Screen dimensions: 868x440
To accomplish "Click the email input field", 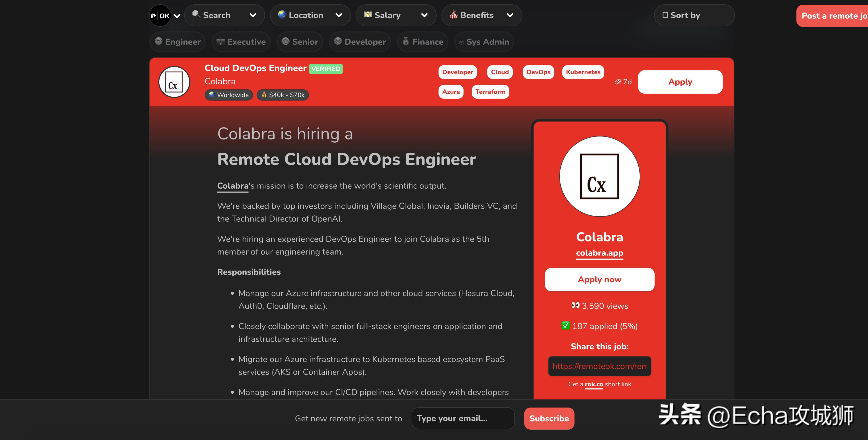I will (x=463, y=418).
